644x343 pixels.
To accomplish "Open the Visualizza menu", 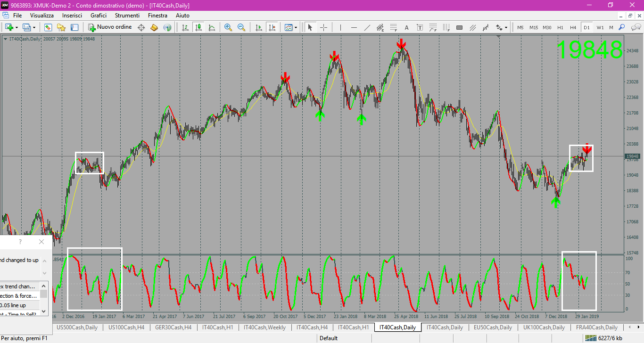I will [x=42, y=16].
